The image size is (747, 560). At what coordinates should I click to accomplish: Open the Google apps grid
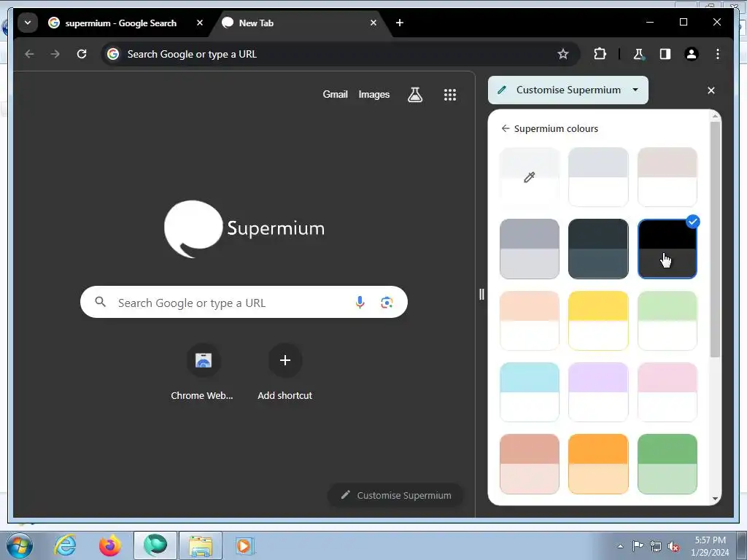coord(449,94)
